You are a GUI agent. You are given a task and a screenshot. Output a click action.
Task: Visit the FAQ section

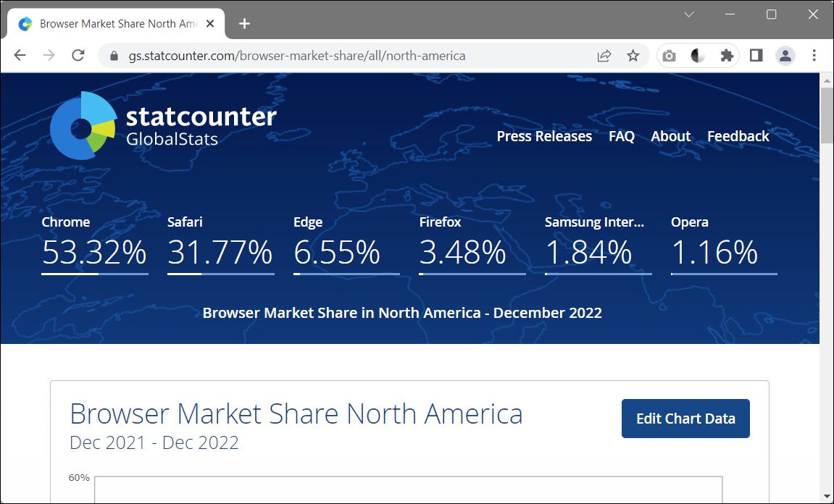[x=622, y=136]
